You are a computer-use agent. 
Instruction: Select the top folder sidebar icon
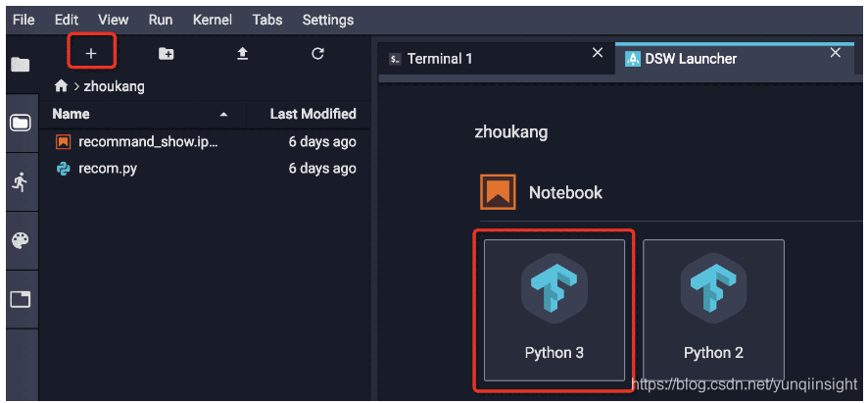21,65
